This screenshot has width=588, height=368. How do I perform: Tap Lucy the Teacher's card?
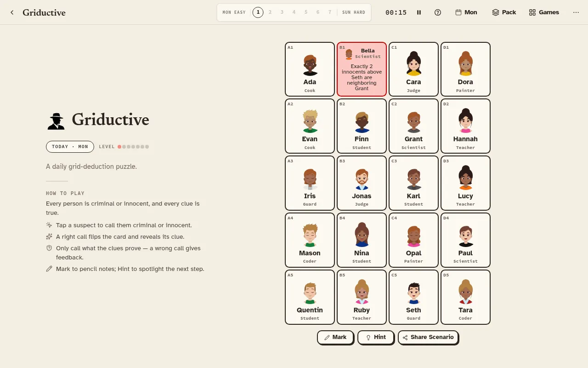coord(465,183)
